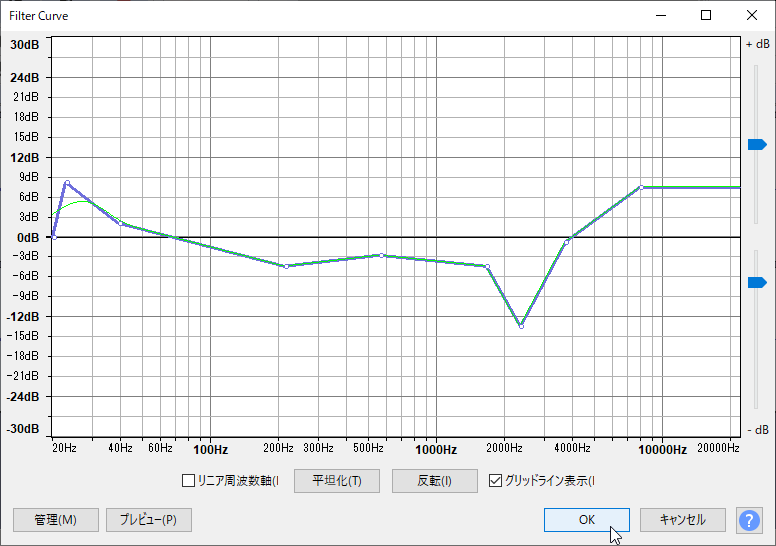This screenshot has height=546, width=776.
Task: Click the Filter Curve window title
Action: coord(39,16)
